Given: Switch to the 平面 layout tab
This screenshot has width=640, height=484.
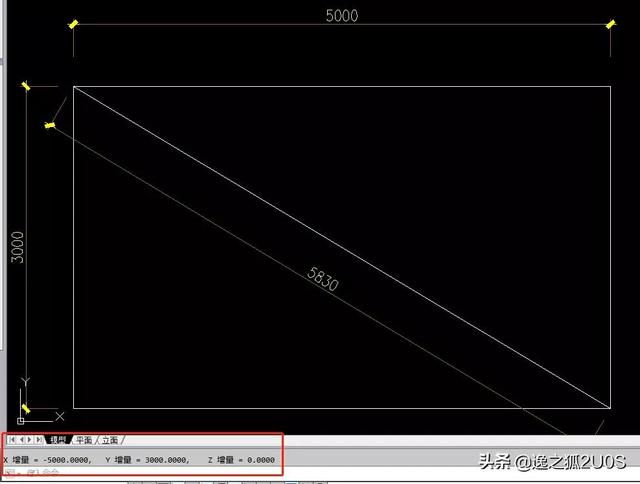Looking at the screenshot, I should pos(84,440).
